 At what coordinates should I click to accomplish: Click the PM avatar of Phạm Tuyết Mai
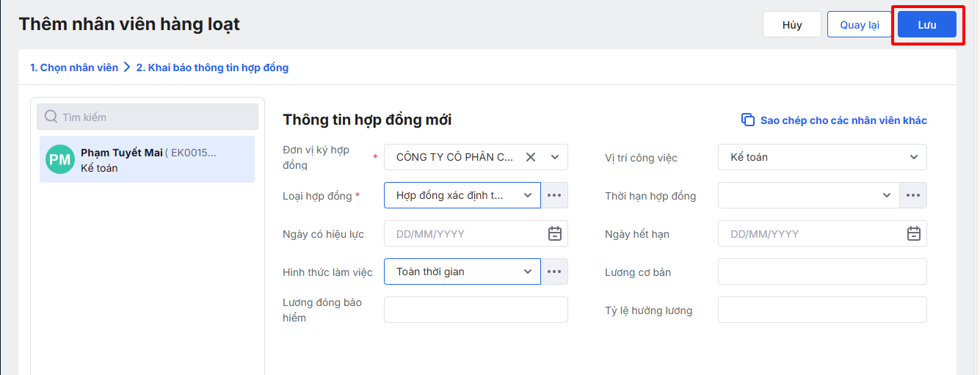[x=59, y=159]
